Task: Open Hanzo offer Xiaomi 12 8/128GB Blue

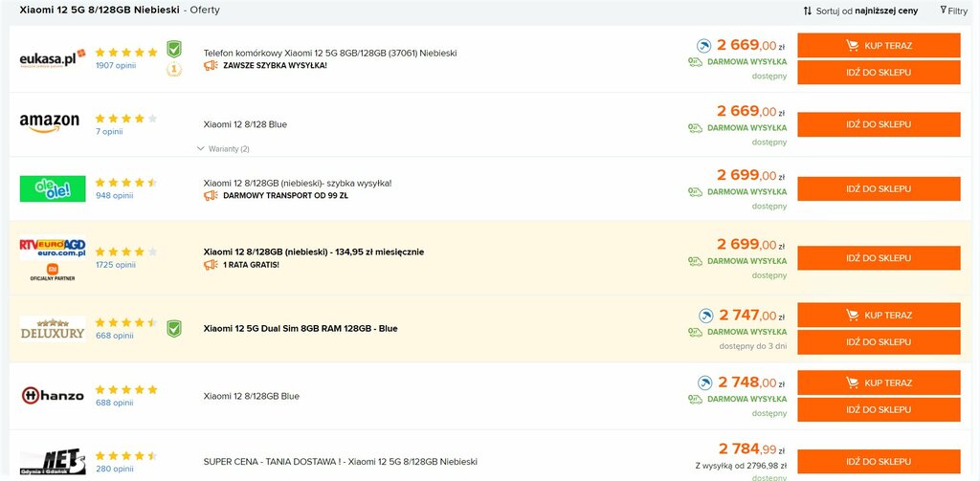Action: pos(252,396)
